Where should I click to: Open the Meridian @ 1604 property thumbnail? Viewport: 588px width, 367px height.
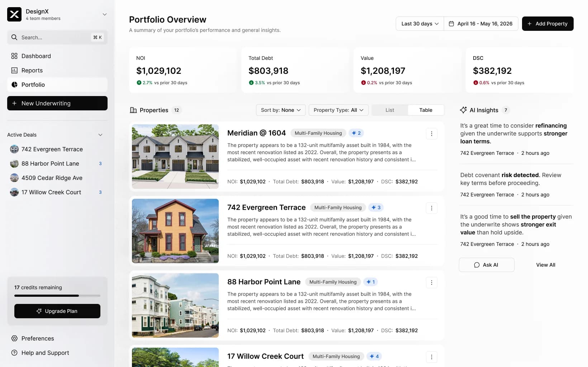(x=175, y=157)
